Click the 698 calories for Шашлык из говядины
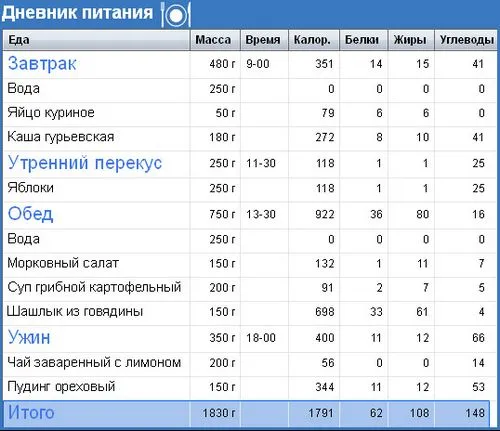The image size is (500, 431). (x=325, y=312)
